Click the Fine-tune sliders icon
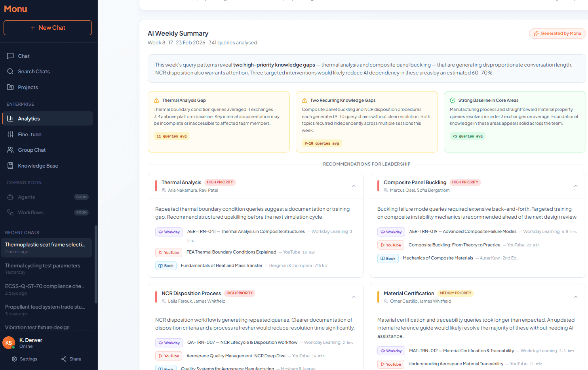 10,134
